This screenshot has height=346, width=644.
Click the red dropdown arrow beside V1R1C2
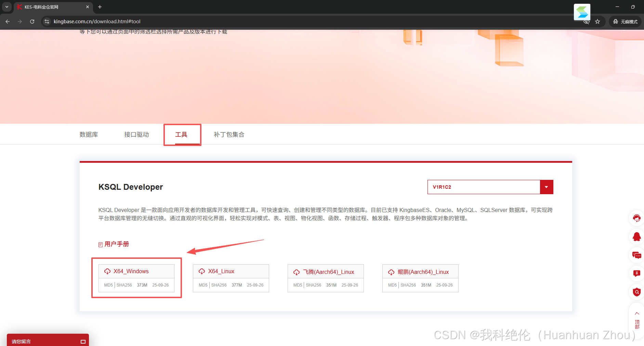(x=547, y=187)
